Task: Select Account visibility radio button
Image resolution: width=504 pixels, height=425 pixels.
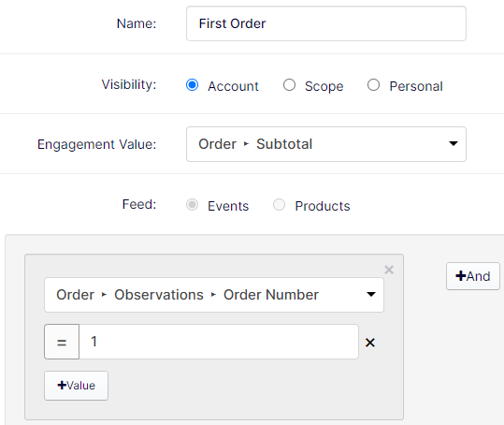Action: point(193,85)
